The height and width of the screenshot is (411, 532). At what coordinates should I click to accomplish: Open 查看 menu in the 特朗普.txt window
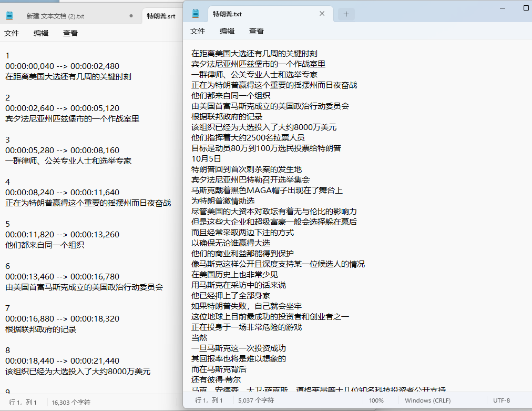(x=257, y=31)
